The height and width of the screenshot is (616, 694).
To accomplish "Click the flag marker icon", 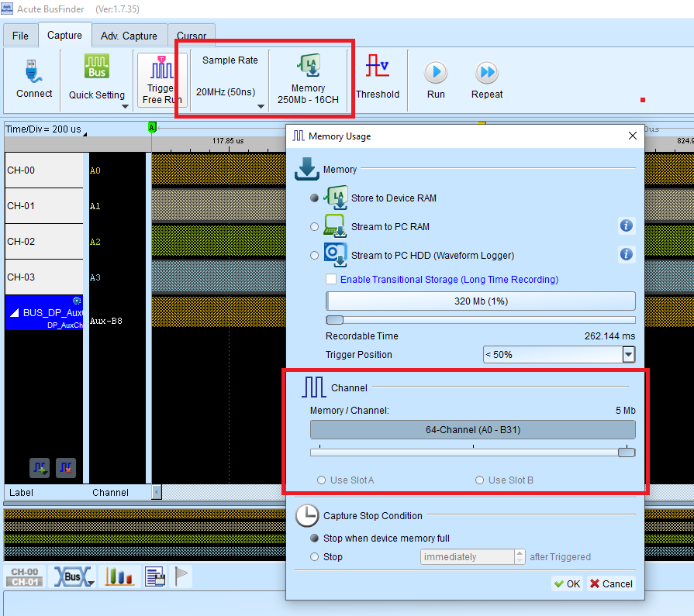I will click(181, 576).
